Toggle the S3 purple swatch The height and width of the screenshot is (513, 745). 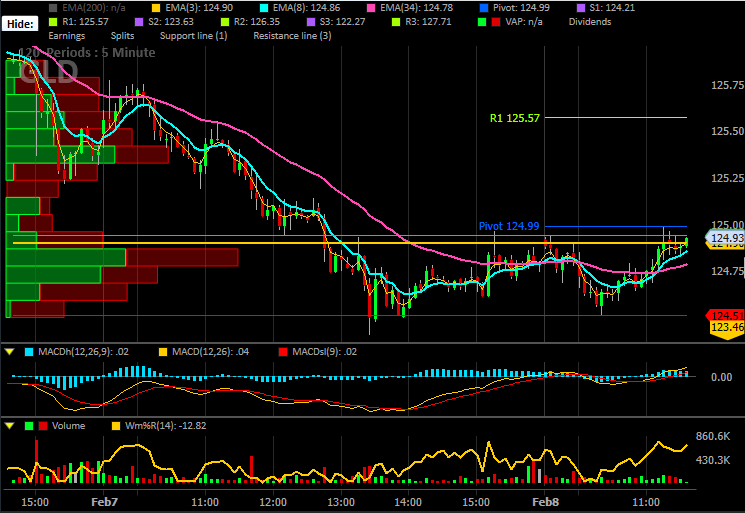point(311,22)
